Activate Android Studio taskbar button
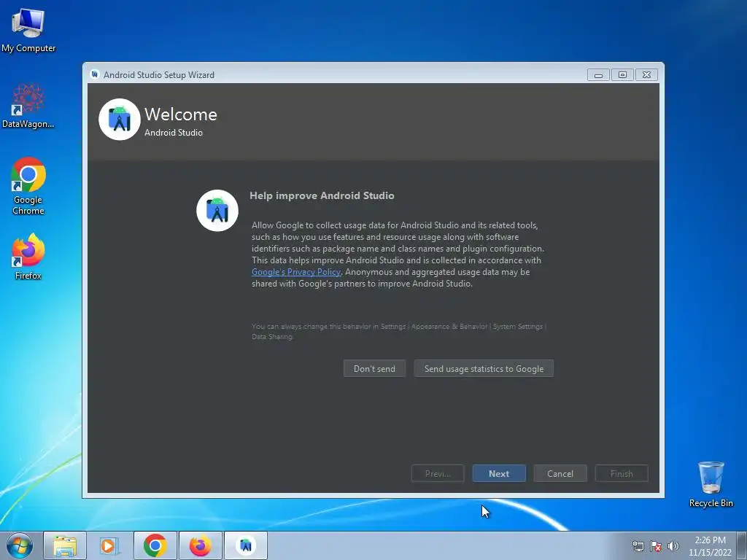 coord(245,545)
